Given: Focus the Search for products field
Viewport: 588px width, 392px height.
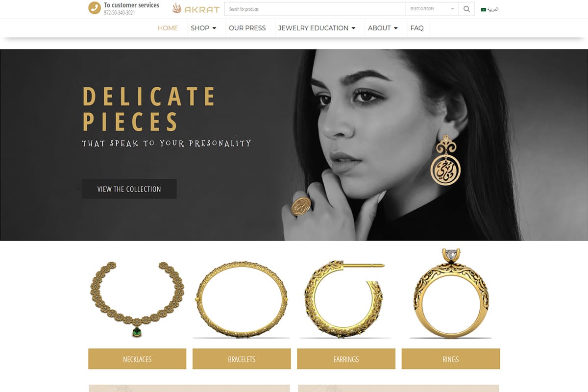Looking at the screenshot, I should coord(315,9).
